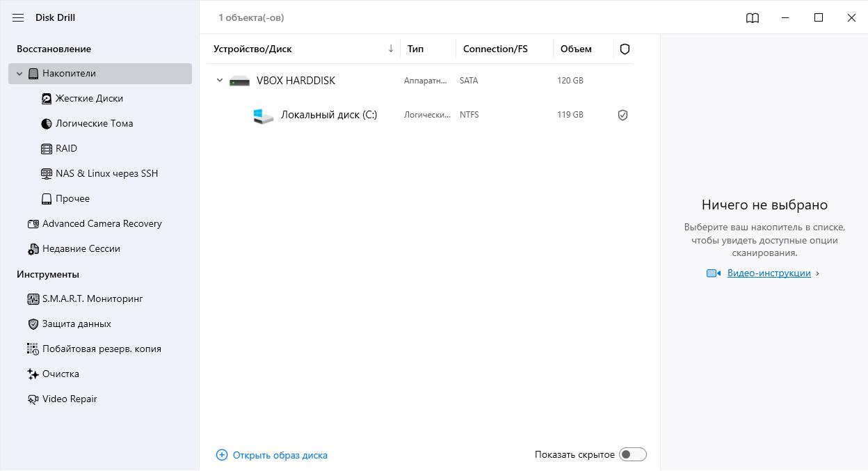Screen dimensions: 868x471
Task: Click the Advanced Camera Recovery icon
Action: 33,224
